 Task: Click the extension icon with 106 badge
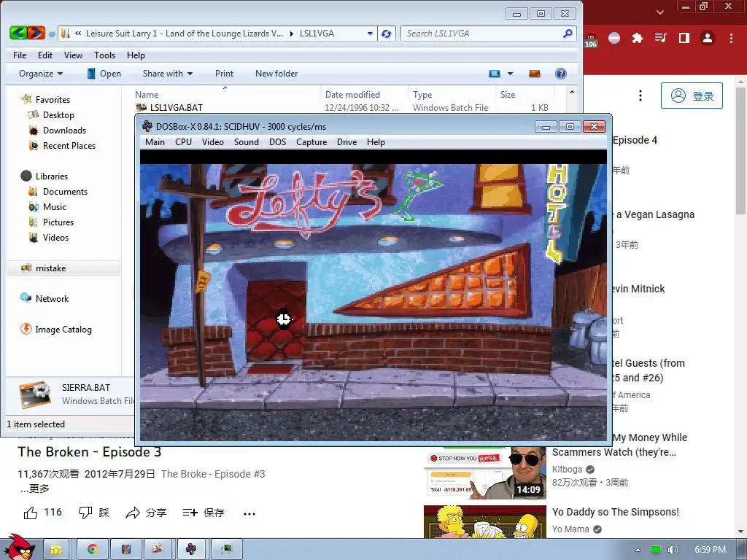[x=591, y=40]
